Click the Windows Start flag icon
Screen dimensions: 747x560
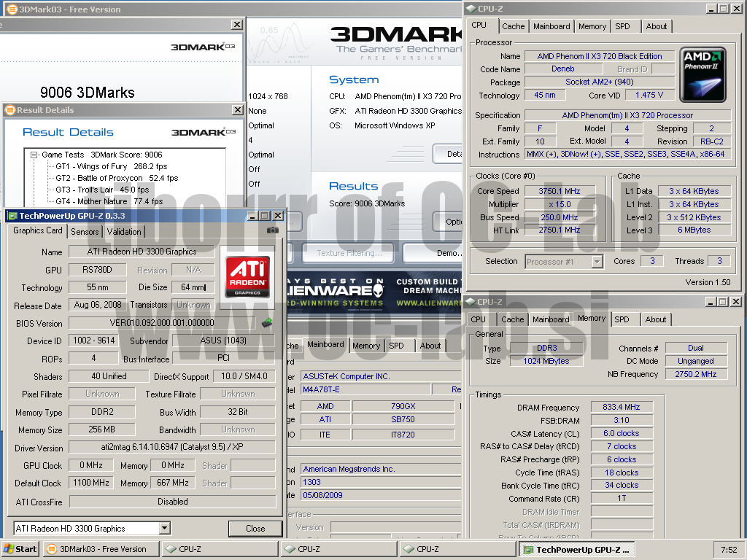coord(9,549)
